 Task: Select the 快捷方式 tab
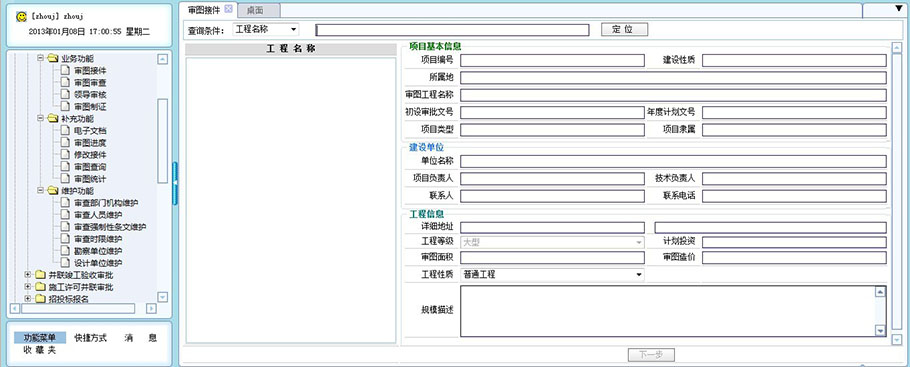coord(91,338)
